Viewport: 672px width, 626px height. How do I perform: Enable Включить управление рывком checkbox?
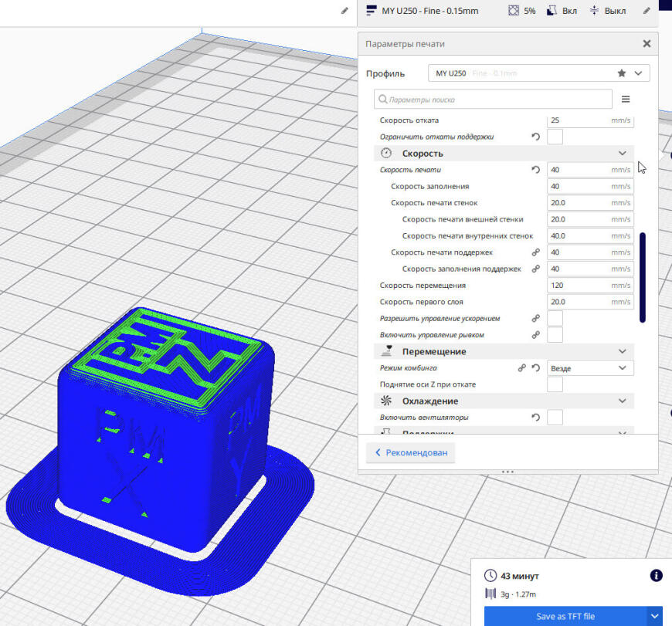(555, 335)
